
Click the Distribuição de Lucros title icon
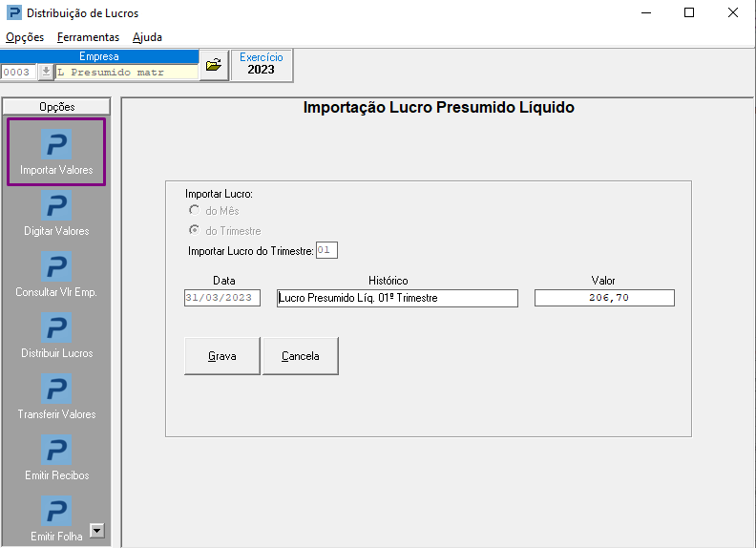pyautogui.click(x=14, y=12)
